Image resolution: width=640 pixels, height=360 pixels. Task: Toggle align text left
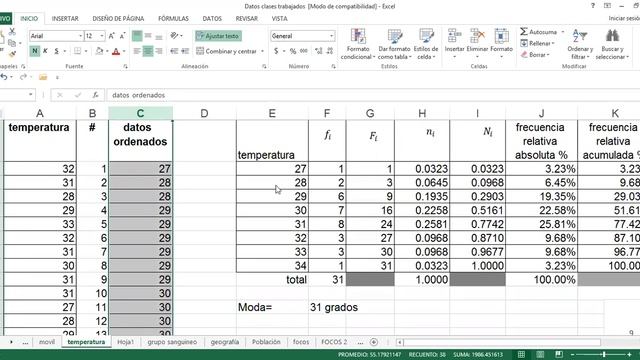(x=137, y=51)
